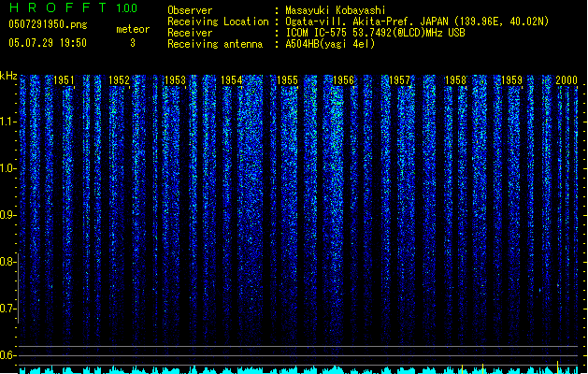This screenshot has height=374, width=588.
Task: Click the 1958 time marker
Action: (x=455, y=80)
